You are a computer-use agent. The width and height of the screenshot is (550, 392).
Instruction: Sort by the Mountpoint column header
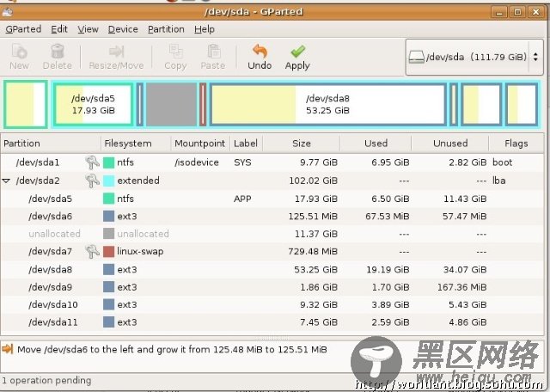pos(200,144)
